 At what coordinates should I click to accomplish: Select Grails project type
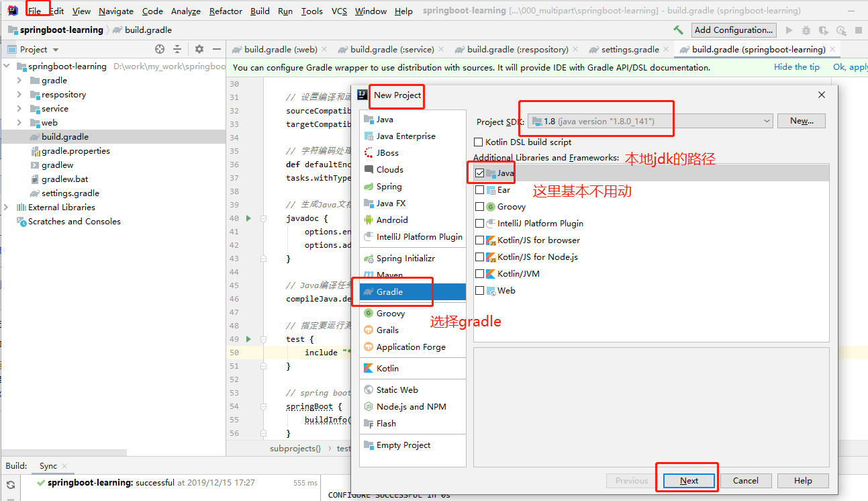[413, 330]
